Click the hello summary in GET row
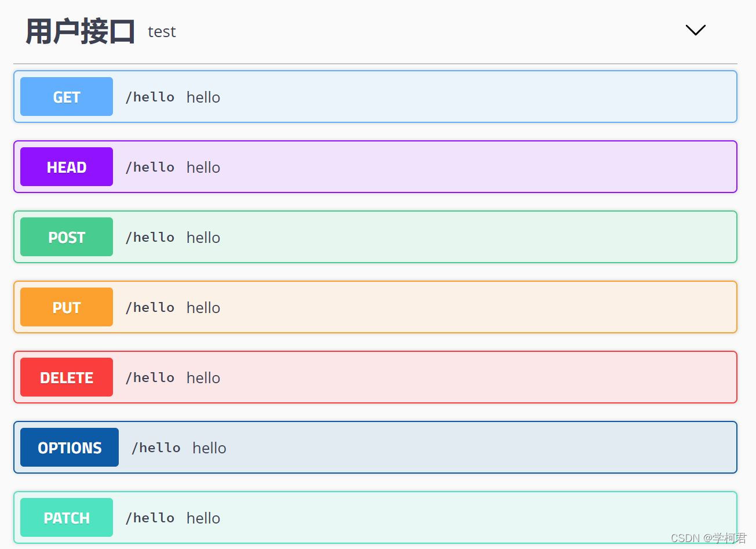Viewport: 756px width, 549px height. [203, 97]
